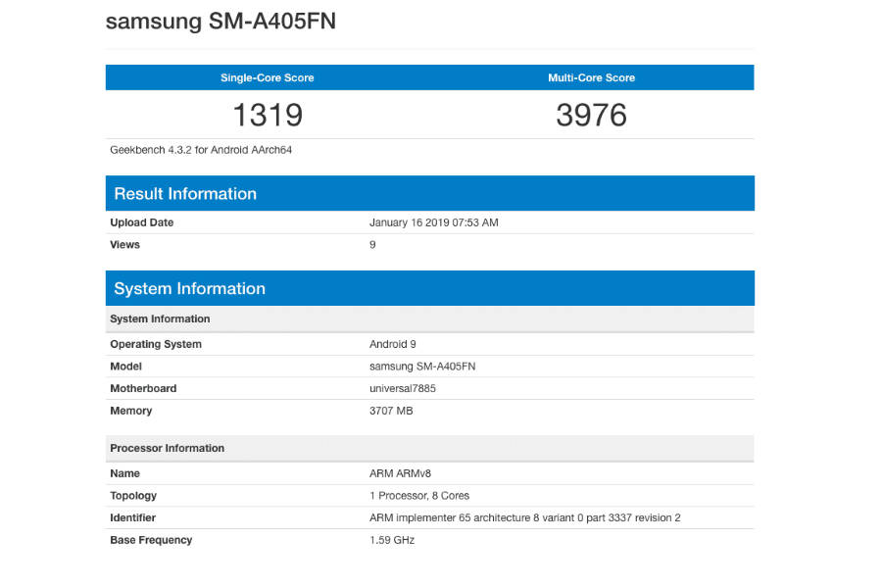Select the Views count value 9
The height and width of the screenshot is (588, 882).
370,244
